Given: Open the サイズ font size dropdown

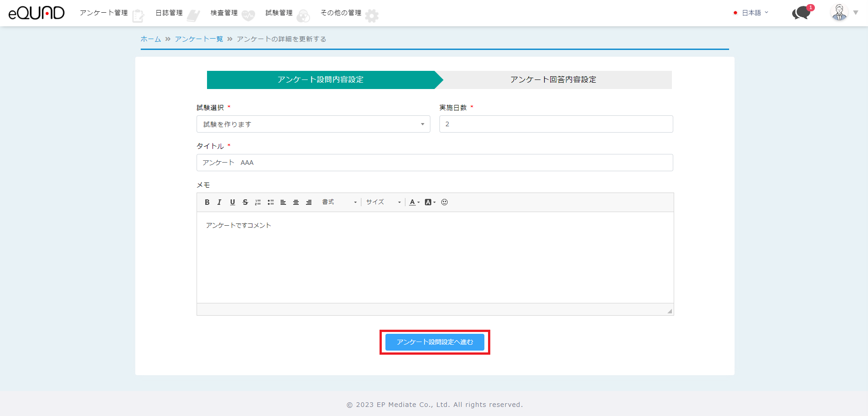Looking at the screenshot, I should coord(383,203).
